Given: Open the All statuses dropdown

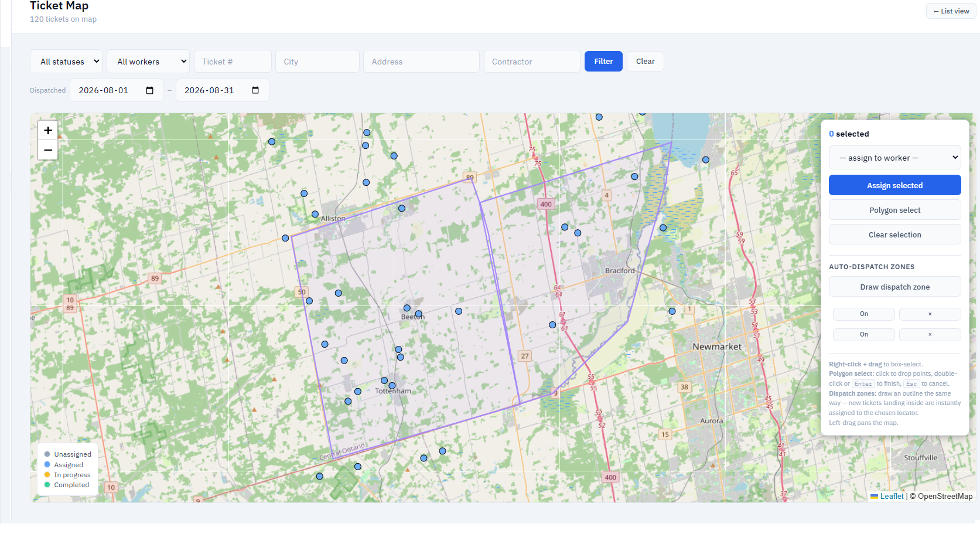Looking at the screenshot, I should click(x=66, y=62).
